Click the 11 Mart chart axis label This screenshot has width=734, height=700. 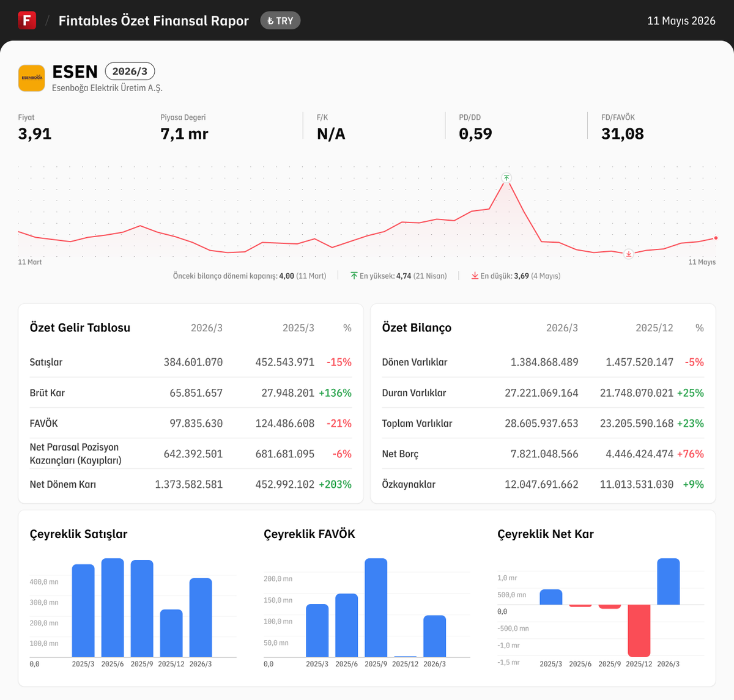pos(30,262)
